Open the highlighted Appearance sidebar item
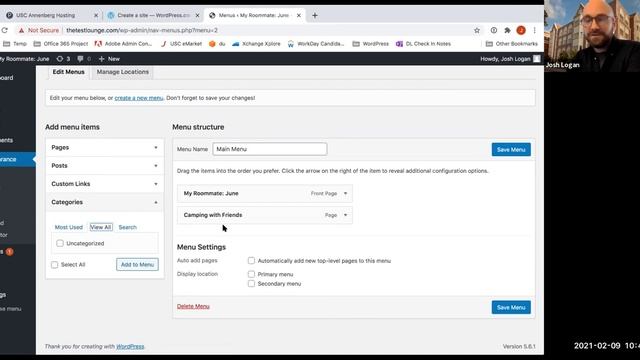This screenshot has width=640, height=360. pyautogui.click(x=17, y=159)
